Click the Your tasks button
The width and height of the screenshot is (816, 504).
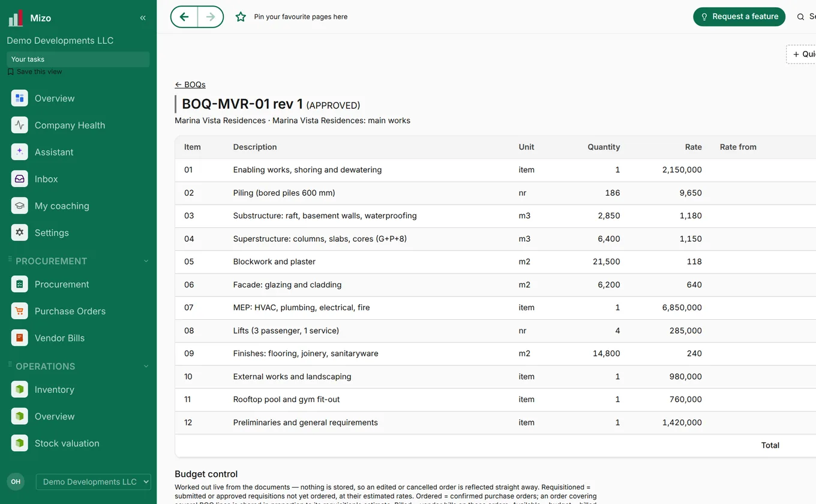click(x=78, y=59)
